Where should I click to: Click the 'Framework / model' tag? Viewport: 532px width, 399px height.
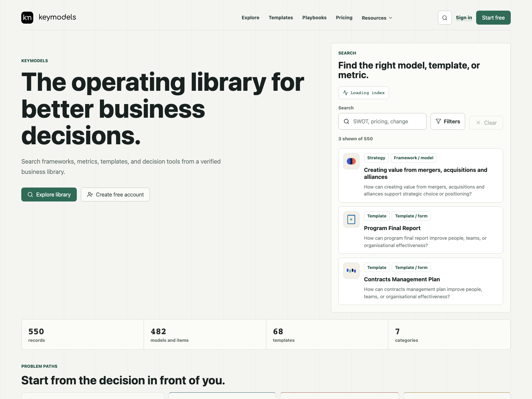(x=414, y=158)
